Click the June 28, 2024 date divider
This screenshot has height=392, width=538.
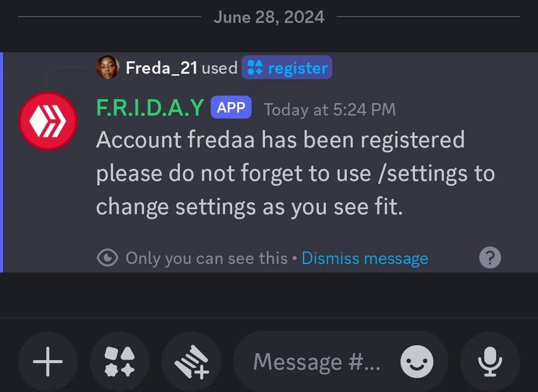[x=269, y=17]
